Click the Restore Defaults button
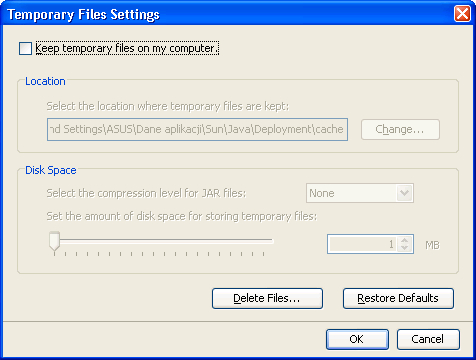Viewport: 476px width, 360px height. (x=398, y=298)
